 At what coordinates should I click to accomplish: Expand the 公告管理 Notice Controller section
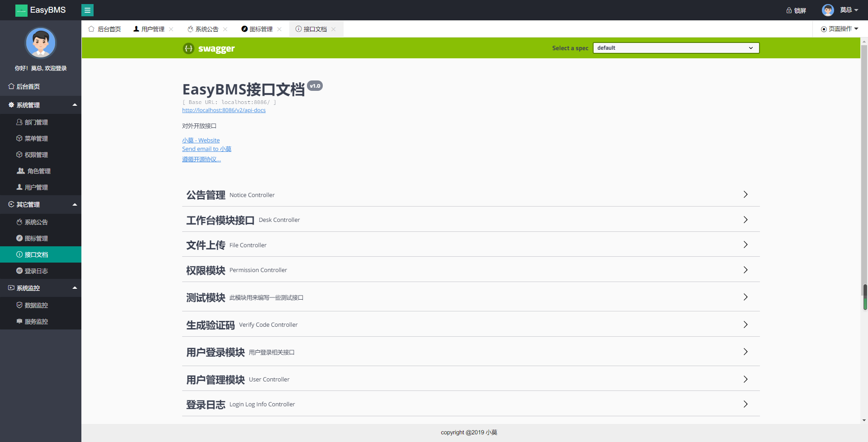coord(470,195)
